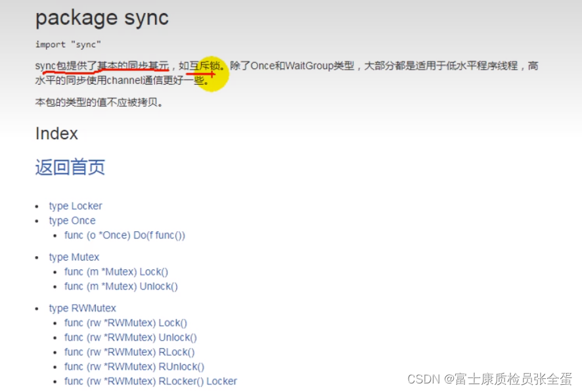Screen dimensions: 582x392
Task: Click func (m *Mutex) Unlock() link
Action: (x=121, y=286)
